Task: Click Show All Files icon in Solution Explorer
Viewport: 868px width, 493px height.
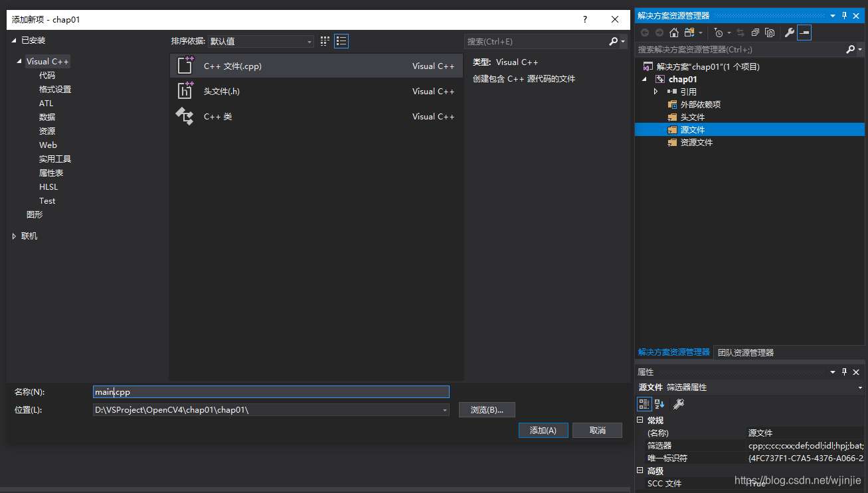Action: point(770,33)
